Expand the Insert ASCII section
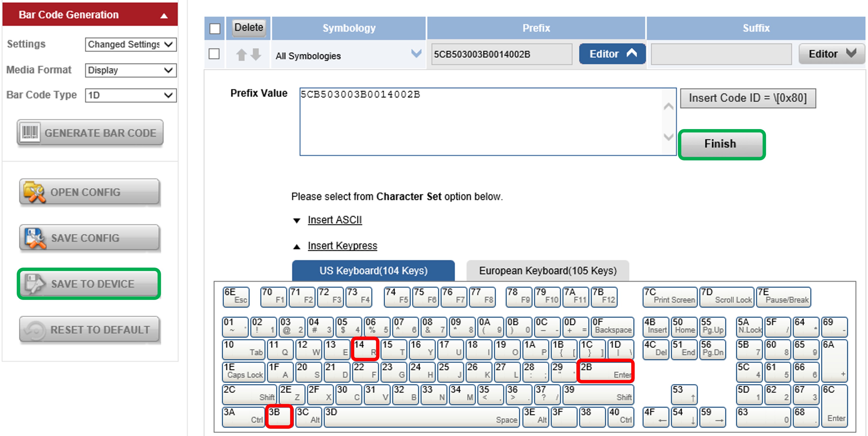 click(x=334, y=220)
